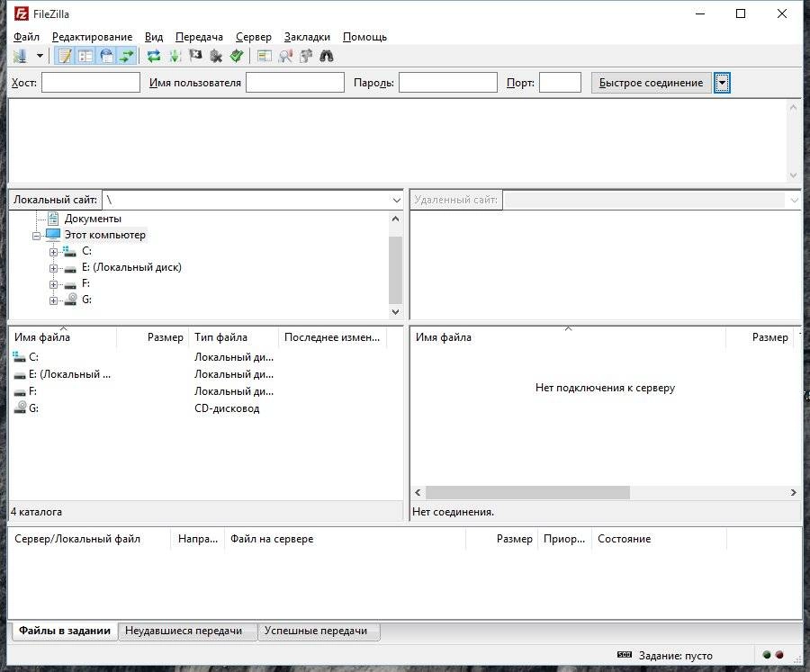
Task: Click Быстрое соединение button
Action: click(651, 83)
